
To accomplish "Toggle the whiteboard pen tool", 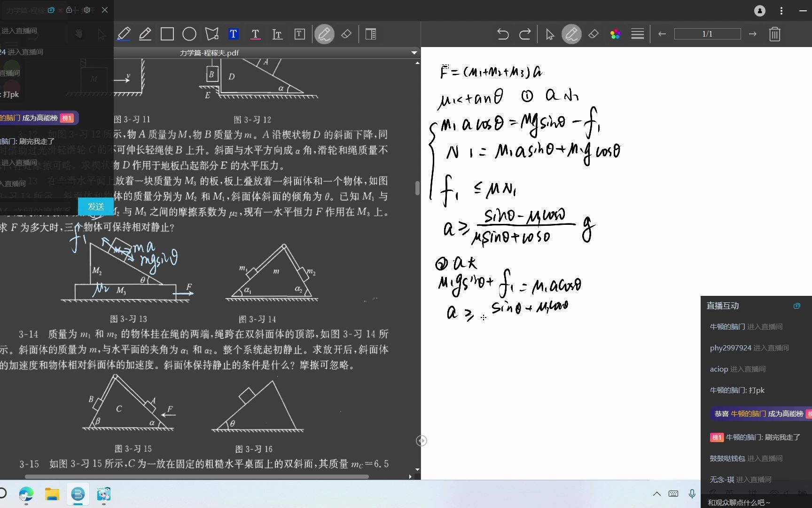I will (571, 34).
